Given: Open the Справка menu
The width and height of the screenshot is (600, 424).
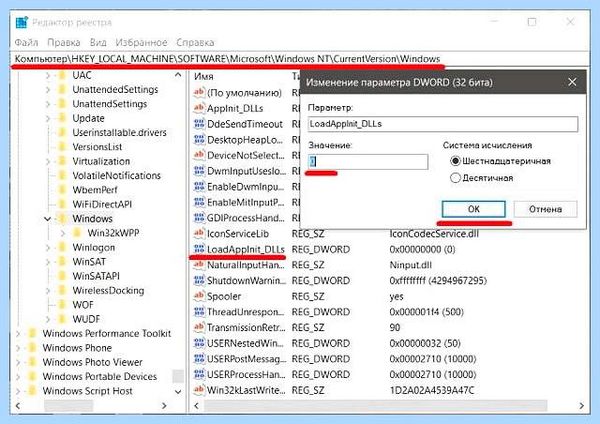Looking at the screenshot, I should coord(195,42).
